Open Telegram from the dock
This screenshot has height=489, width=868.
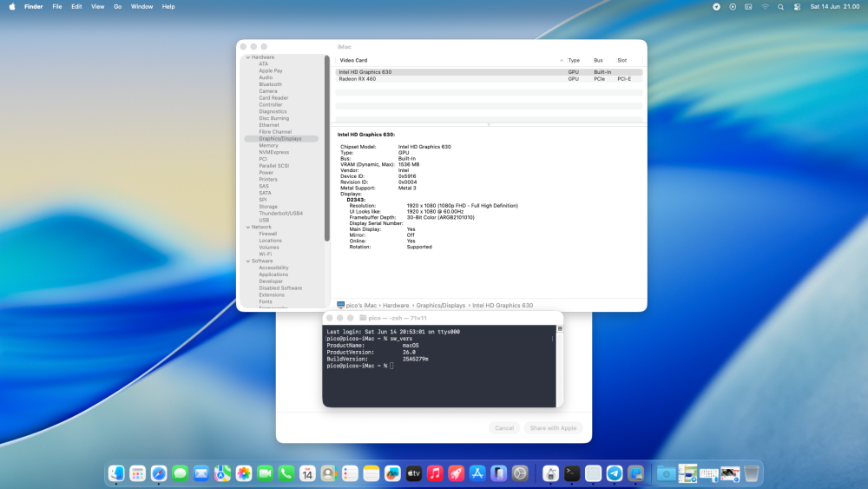click(x=615, y=473)
